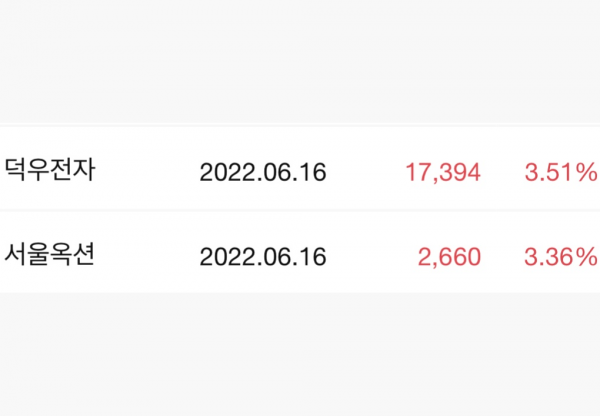Click the date in the 덕우전자 row
Viewport: 600px width, 416px height.
click(x=263, y=171)
